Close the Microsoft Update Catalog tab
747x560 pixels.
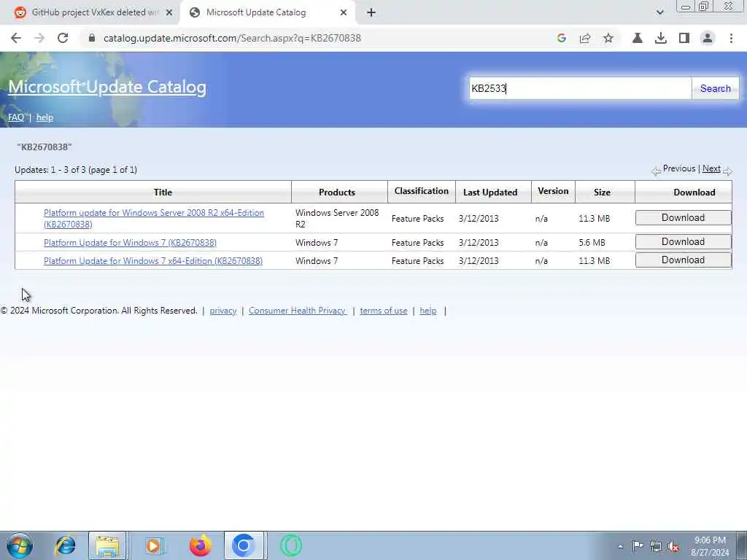click(344, 12)
